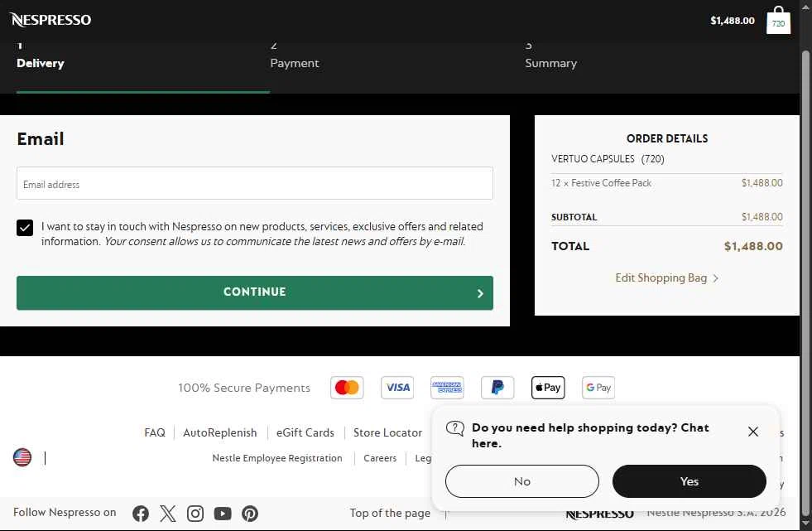Select the Visa payment icon
The height and width of the screenshot is (531, 812).
397,388
